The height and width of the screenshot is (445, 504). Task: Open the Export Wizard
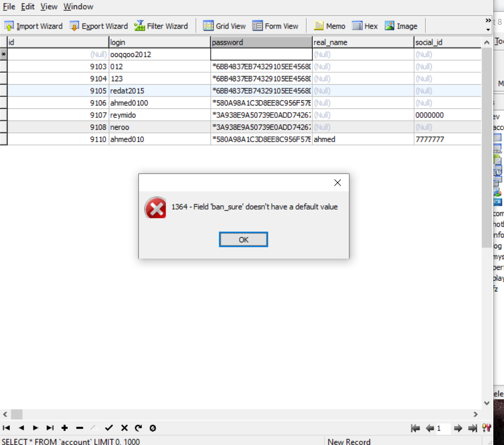click(x=99, y=26)
